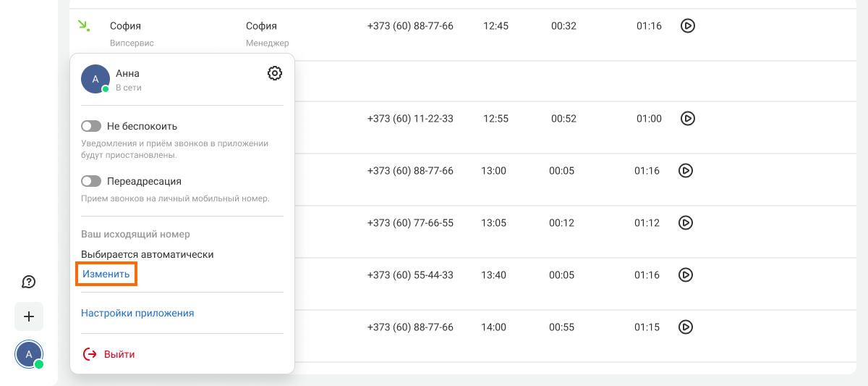Turn on the Переадресация toggle
The height and width of the screenshot is (386, 868).
click(x=91, y=181)
